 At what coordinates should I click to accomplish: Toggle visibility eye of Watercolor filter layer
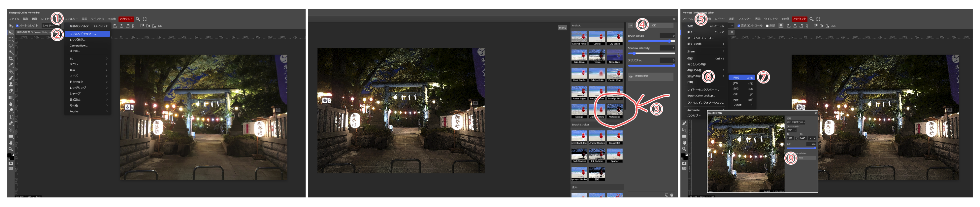point(631,77)
